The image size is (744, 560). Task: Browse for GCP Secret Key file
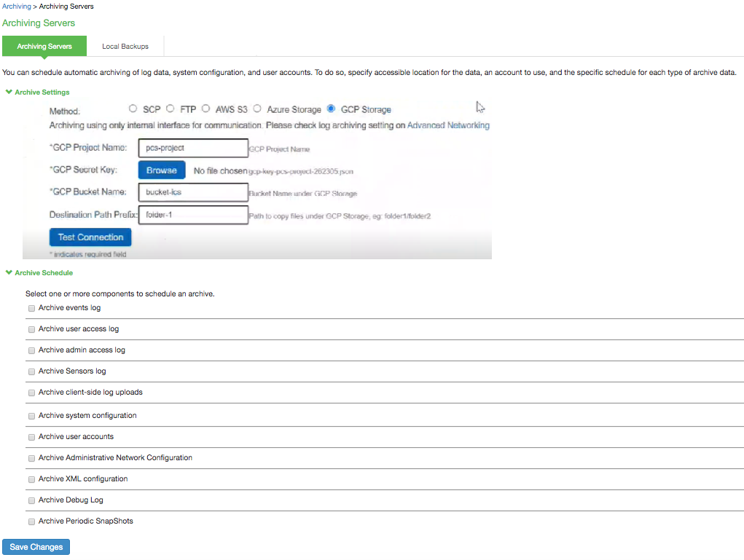pyautogui.click(x=162, y=170)
